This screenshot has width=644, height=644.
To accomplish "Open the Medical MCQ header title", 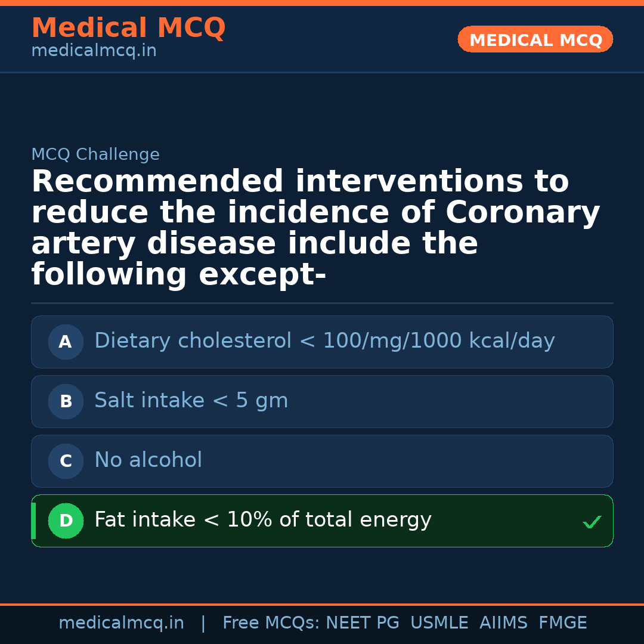I will point(128,28).
